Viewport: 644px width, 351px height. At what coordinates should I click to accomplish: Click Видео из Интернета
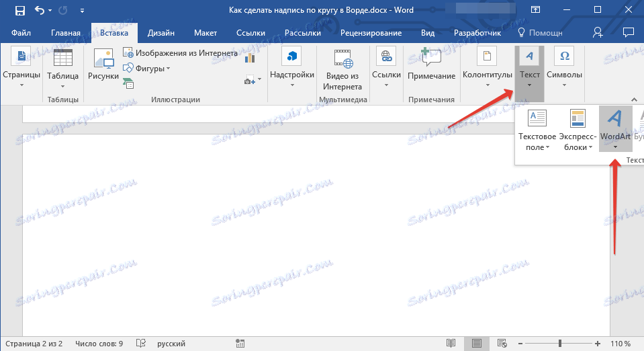click(x=342, y=70)
